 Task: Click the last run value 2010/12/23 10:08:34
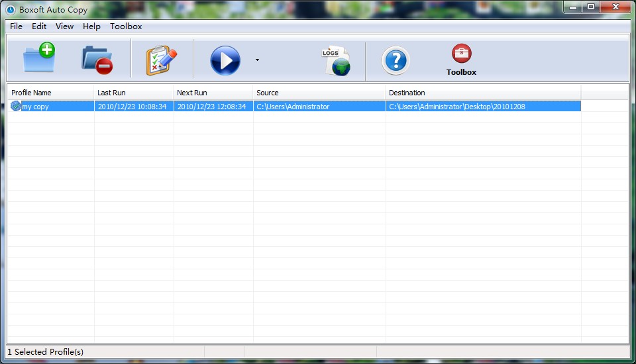(132, 107)
